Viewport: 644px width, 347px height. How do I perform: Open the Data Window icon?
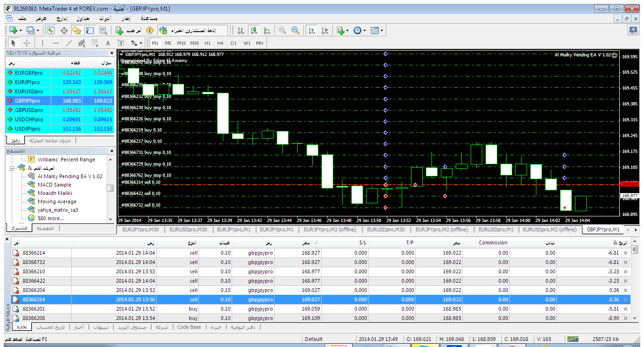[64, 30]
